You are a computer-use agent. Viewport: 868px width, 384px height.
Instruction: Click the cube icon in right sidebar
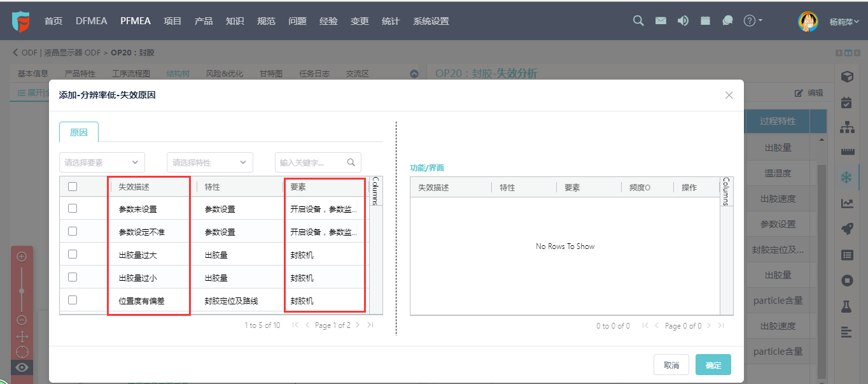(x=847, y=76)
